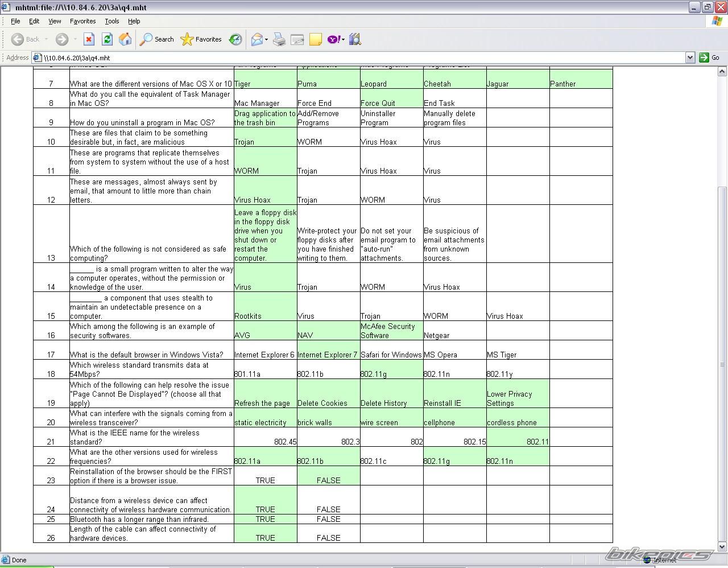Select the 'Rootkits' answer cell
Screen dimensions: 728x568
265,306
